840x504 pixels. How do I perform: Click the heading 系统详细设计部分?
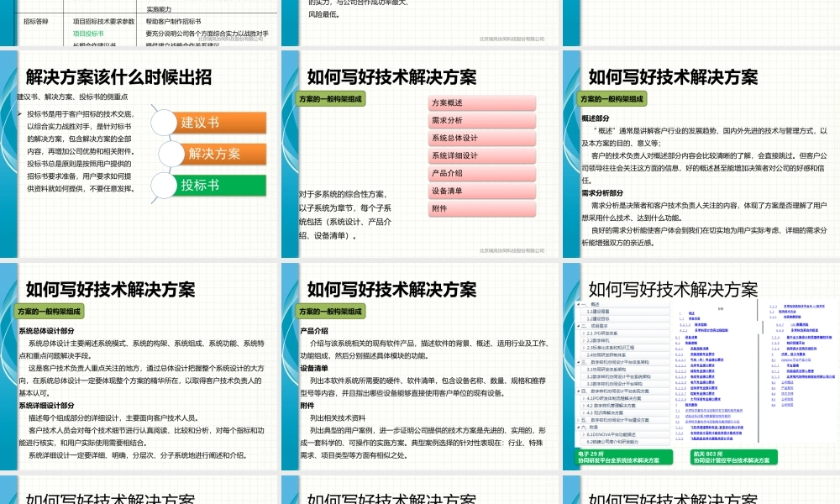(x=46, y=406)
